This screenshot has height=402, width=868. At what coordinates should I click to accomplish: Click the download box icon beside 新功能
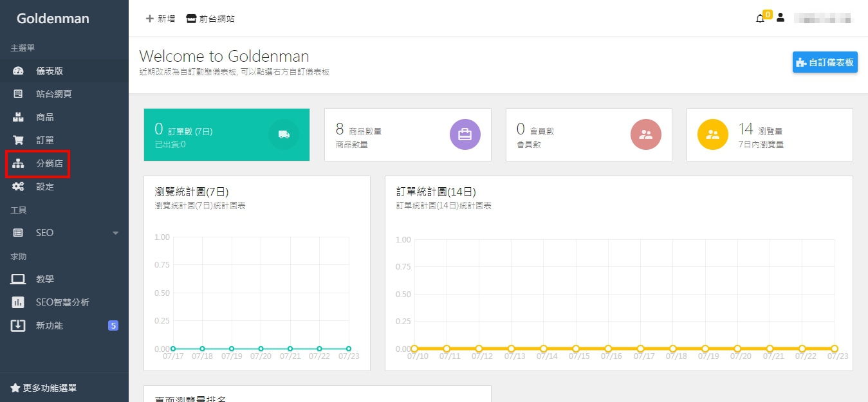click(18, 325)
